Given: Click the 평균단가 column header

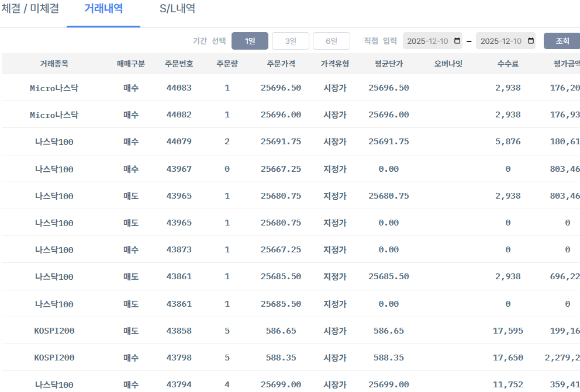Looking at the screenshot, I should coord(388,64).
